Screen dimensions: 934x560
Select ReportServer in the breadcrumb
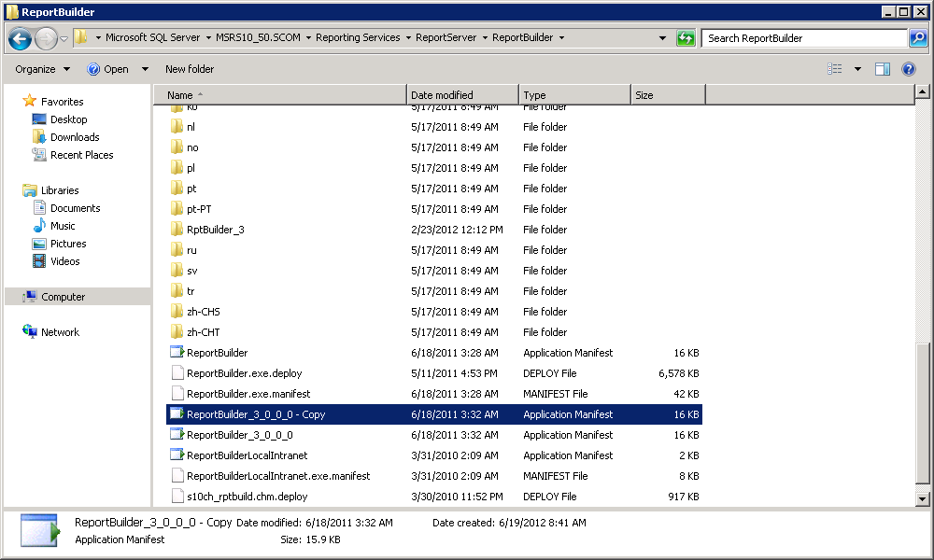446,37
